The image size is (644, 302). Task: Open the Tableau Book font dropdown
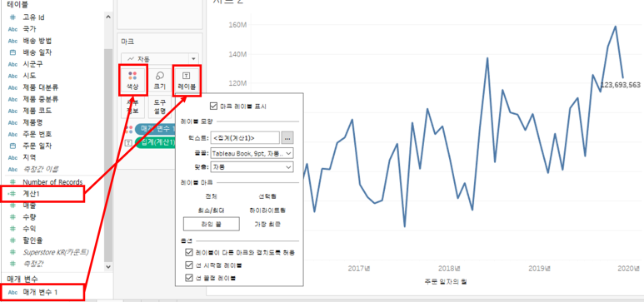(x=252, y=153)
